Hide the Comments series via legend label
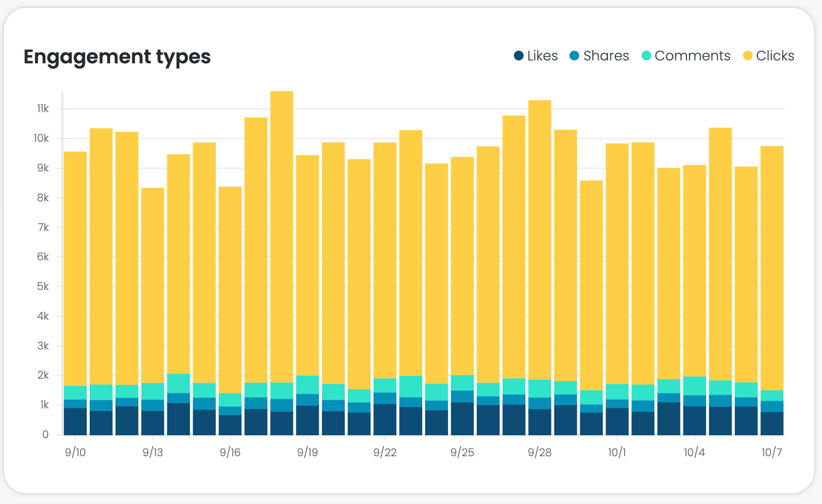822x504 pixels. point(692,56)
